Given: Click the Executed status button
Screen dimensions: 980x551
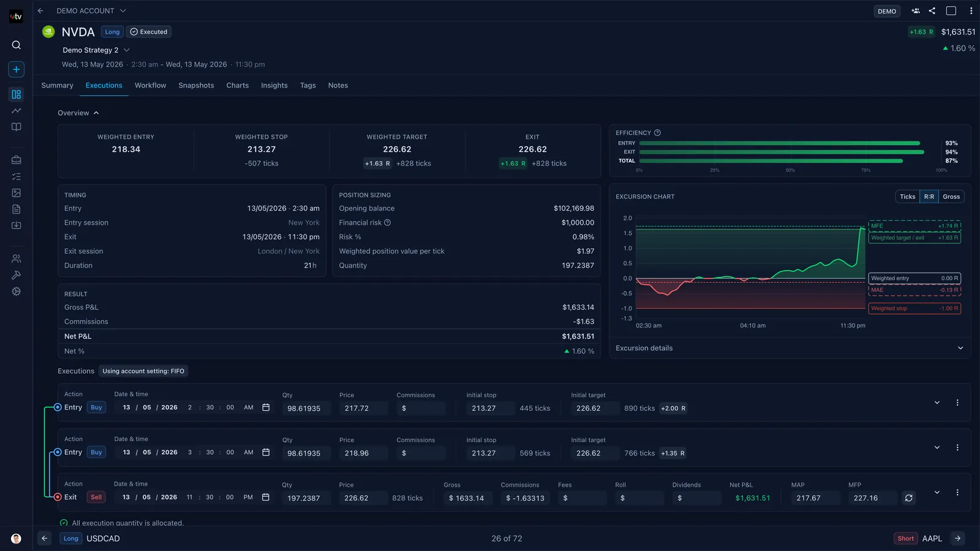Looking at the screenshot, I should tap(149, 32).
